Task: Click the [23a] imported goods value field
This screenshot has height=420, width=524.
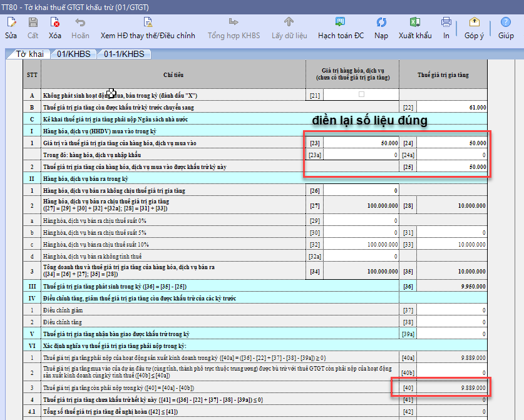Action: click(x=361, y=155)
